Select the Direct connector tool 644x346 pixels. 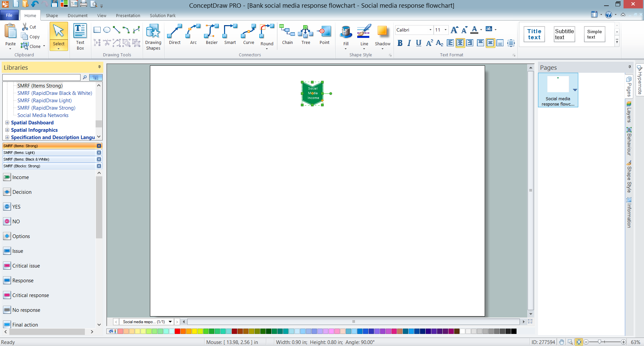click(x=175, y=35)
